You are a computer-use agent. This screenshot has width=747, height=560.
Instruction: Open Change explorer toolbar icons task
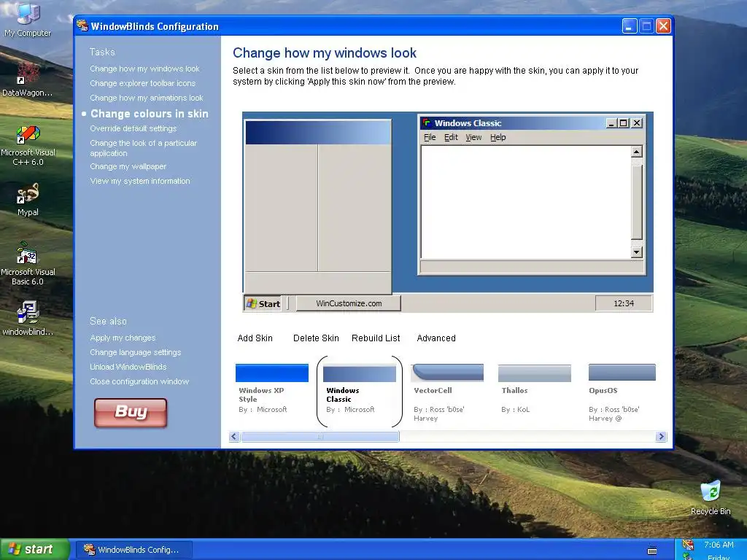pyautogui.click(x=142, y=83)
